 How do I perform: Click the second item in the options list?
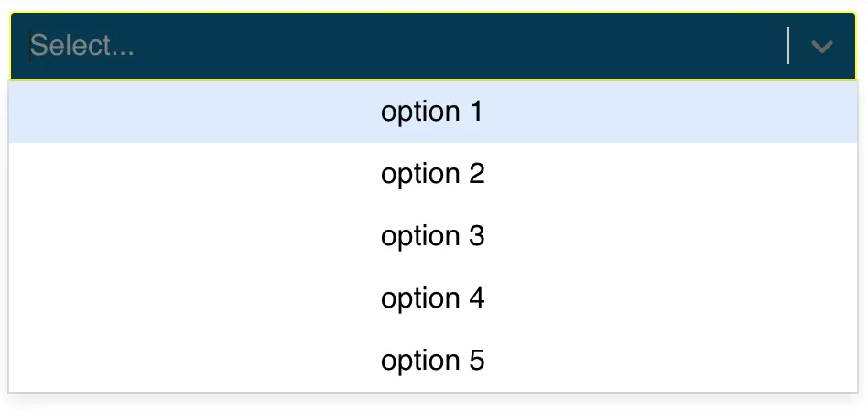(x=432, y=174)
